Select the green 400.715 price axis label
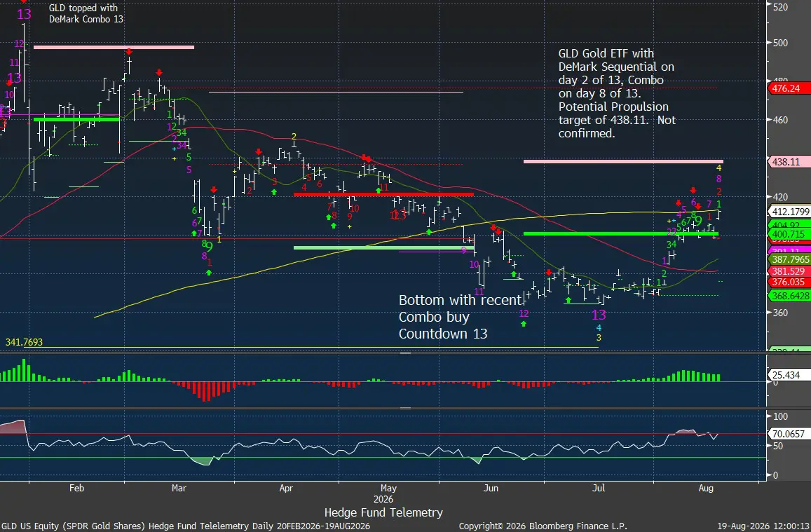Image resolution: width=811 pixels, height=532 pixels. pos(790,234)
